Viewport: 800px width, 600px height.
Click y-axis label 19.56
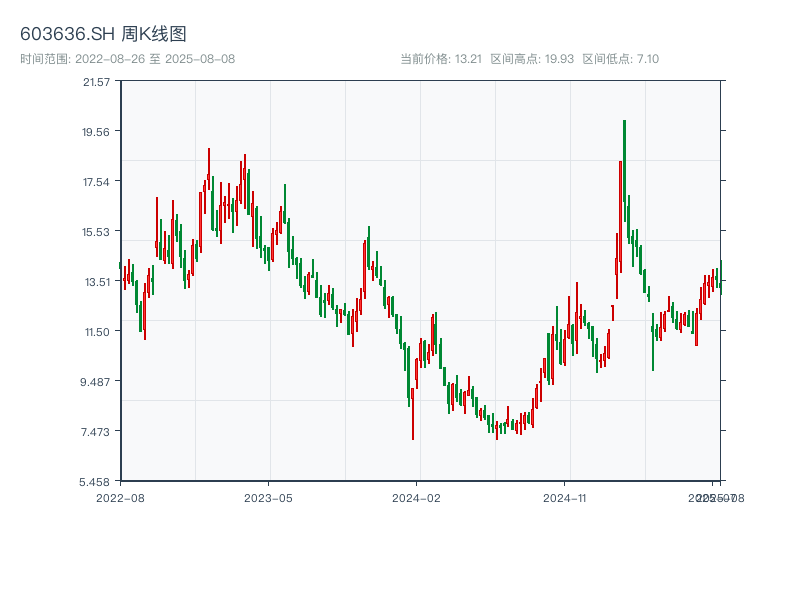pyautogui.click(x=96, y=132)
